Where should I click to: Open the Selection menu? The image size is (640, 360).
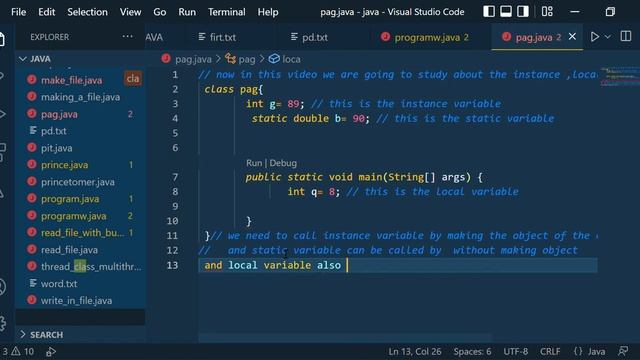click(87, 12)
